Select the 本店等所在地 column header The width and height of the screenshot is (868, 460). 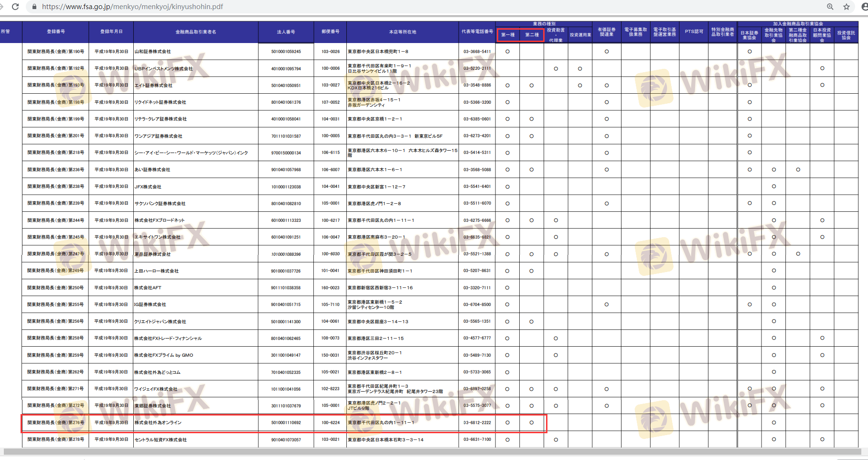click(402, 32)
